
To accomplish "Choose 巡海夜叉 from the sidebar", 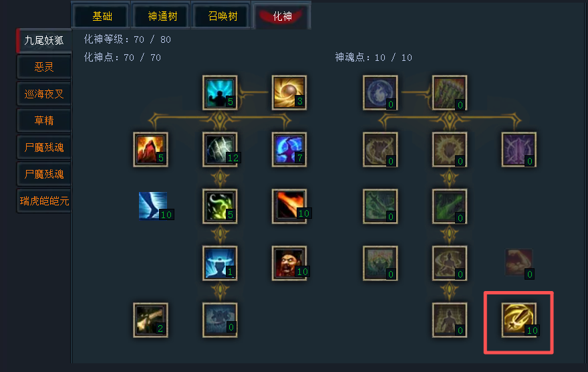I will (x=44, y=94).
